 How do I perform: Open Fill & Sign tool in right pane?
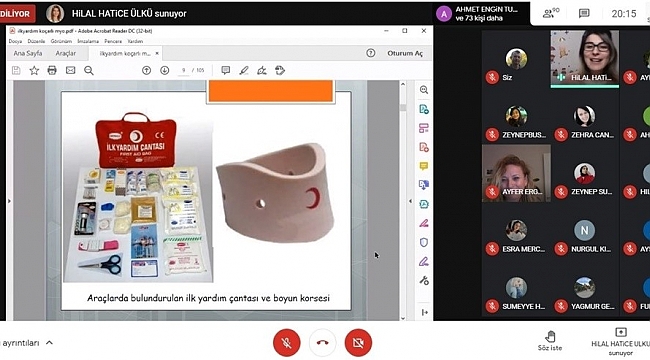tap(424, 261)
